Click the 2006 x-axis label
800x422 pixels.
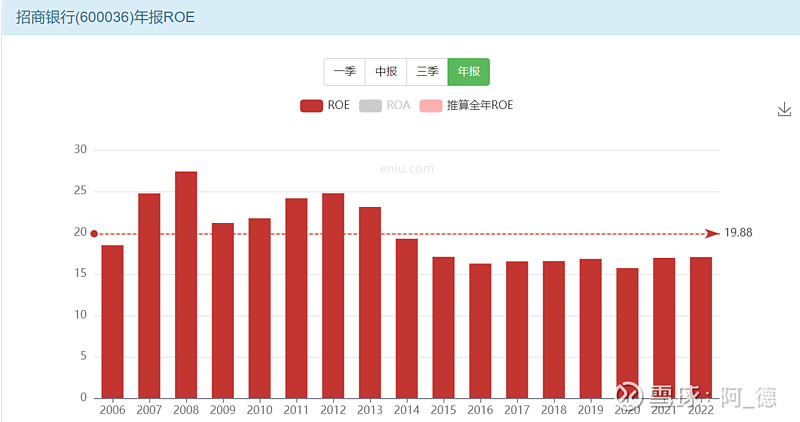coord(112,410)
